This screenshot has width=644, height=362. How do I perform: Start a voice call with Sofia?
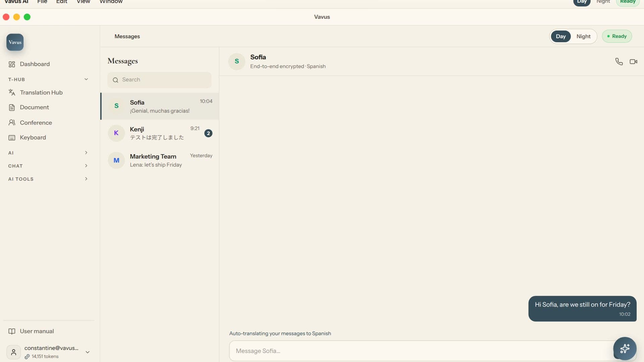619,62
